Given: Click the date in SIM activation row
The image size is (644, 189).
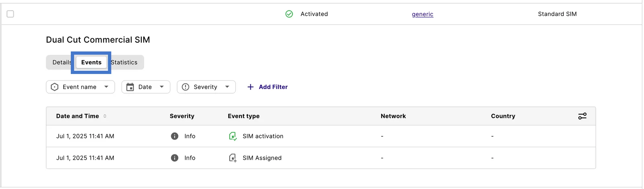Looking at the screenshot, I should click(x=85, y=136).
